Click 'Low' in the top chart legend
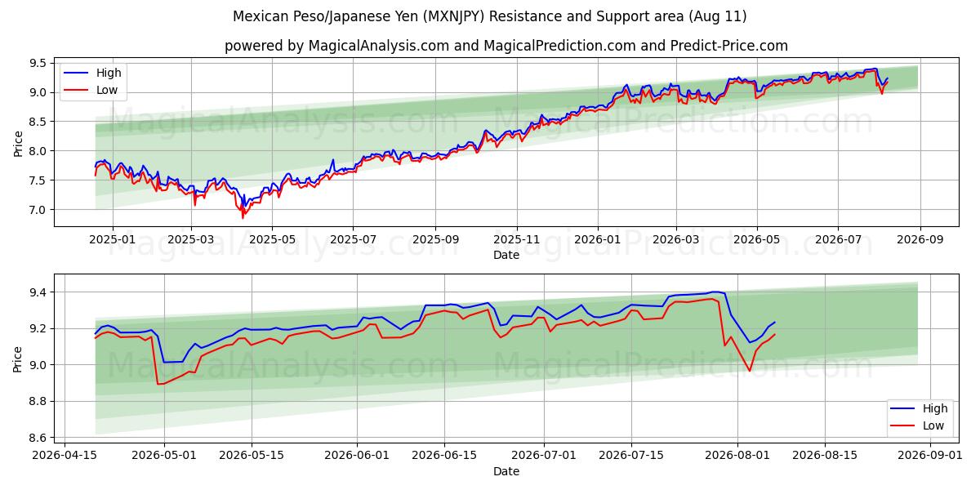The width and height of the screenshot is (980, 490). coord(107,90)
